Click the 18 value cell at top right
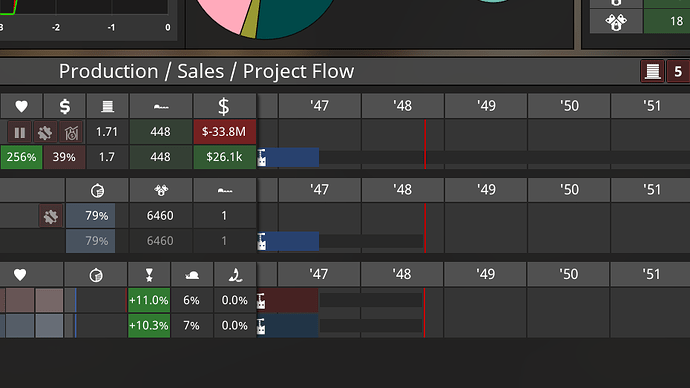 (x=667, y=21)
